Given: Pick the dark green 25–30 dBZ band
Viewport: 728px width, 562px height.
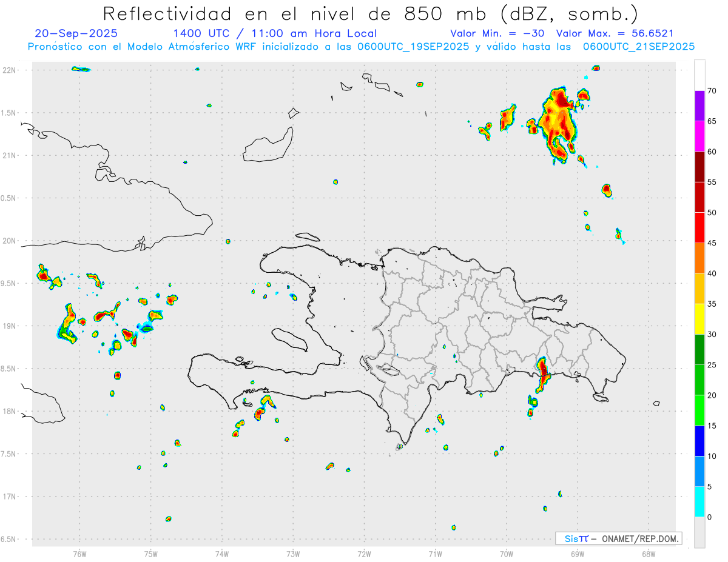Looking at the screenshot, I should click(699, 349).
